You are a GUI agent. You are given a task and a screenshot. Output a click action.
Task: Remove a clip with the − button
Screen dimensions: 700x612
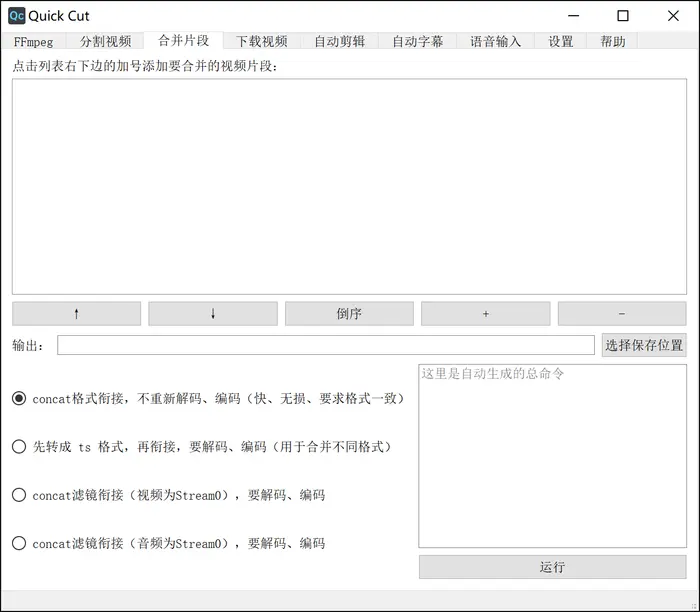pyautogui.click(x=622, y=314)
